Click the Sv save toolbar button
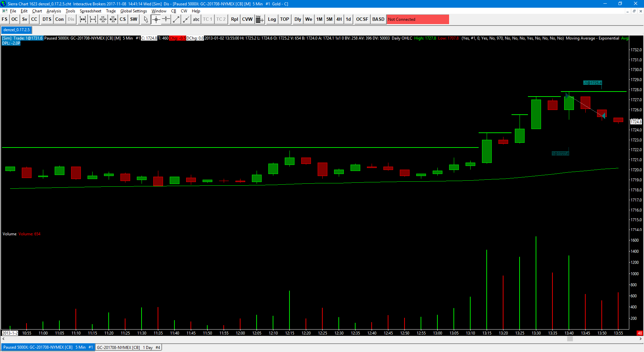The height and width of the screenshot is (352, 644). 24,19
